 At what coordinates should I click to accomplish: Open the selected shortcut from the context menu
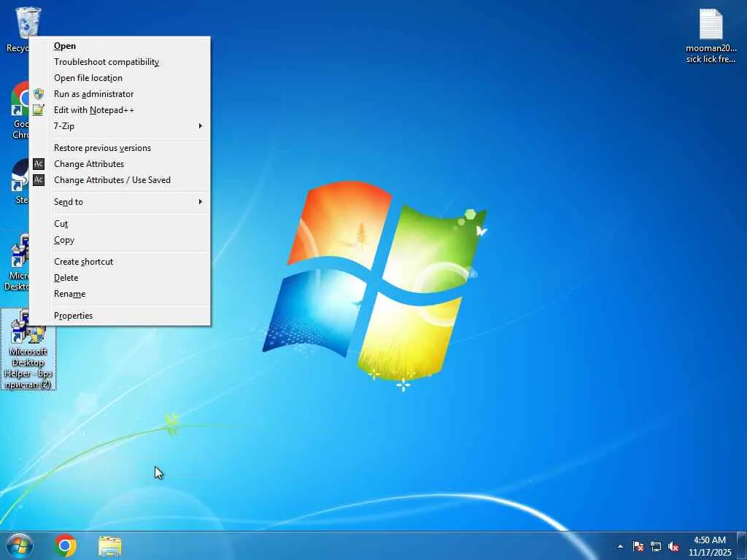click(120, 46)
